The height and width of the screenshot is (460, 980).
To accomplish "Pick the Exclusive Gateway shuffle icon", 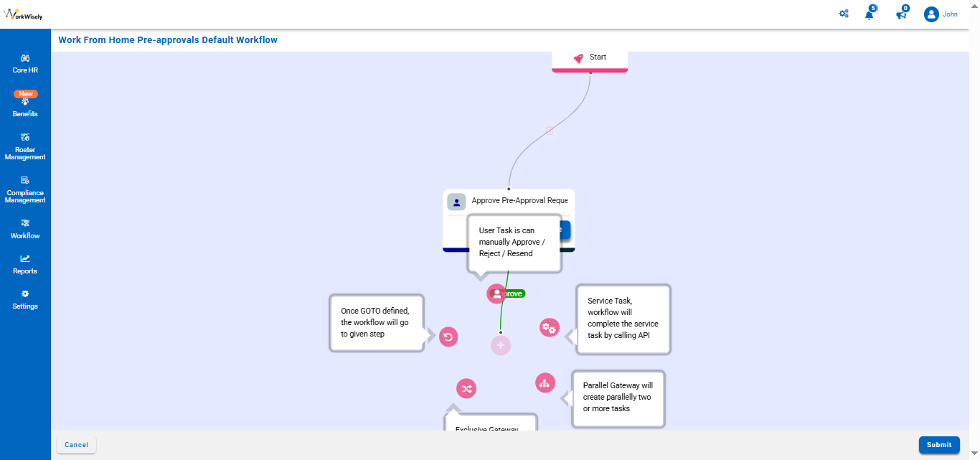I will (466, 389).
